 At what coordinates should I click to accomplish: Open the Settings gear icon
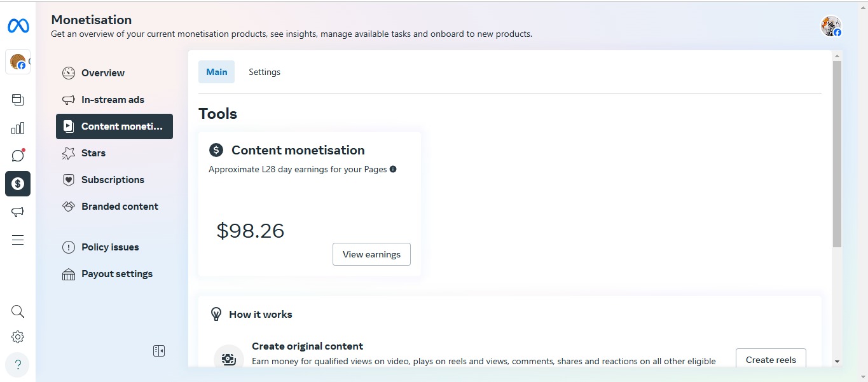pos(17,336)
